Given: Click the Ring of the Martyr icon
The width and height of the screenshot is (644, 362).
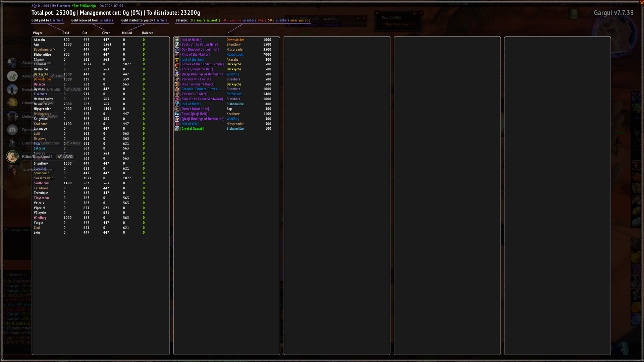Looking at the screenshot, I should pyautogui.click(x=177, y=55).
